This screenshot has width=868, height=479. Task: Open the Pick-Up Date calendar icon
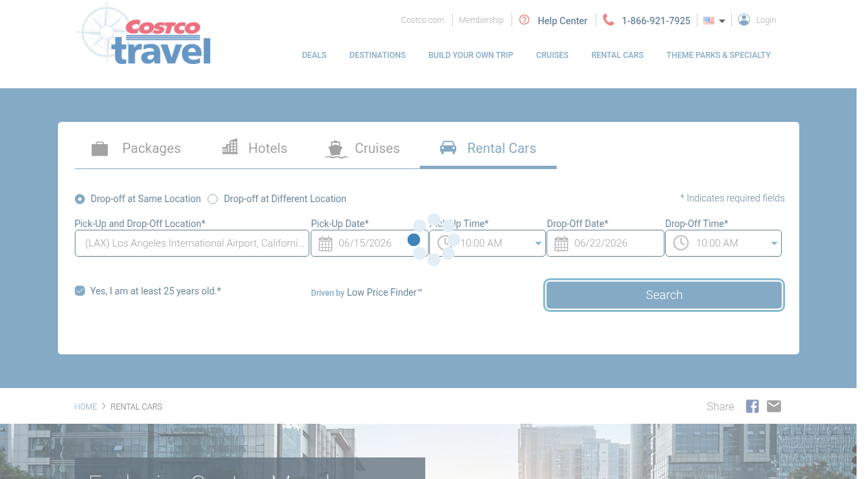[325, 244]
